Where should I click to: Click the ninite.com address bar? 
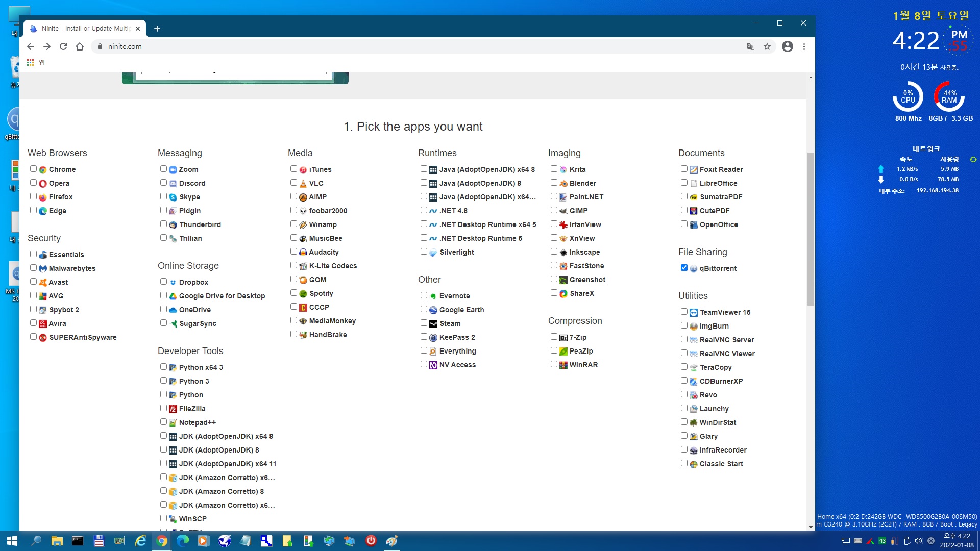click(x=419, y=46)
